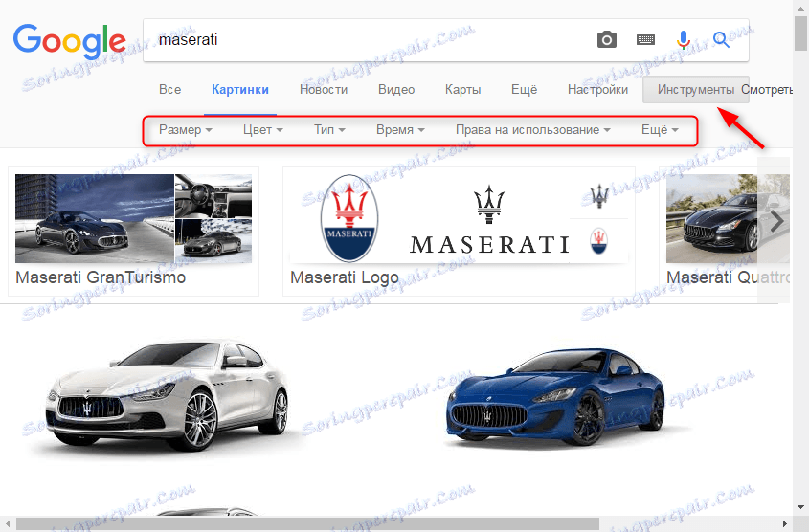The height and width of the screenshot is (532, 809).
Task: Activate voice search microphone icon
Action: click(x=684, y=39)
